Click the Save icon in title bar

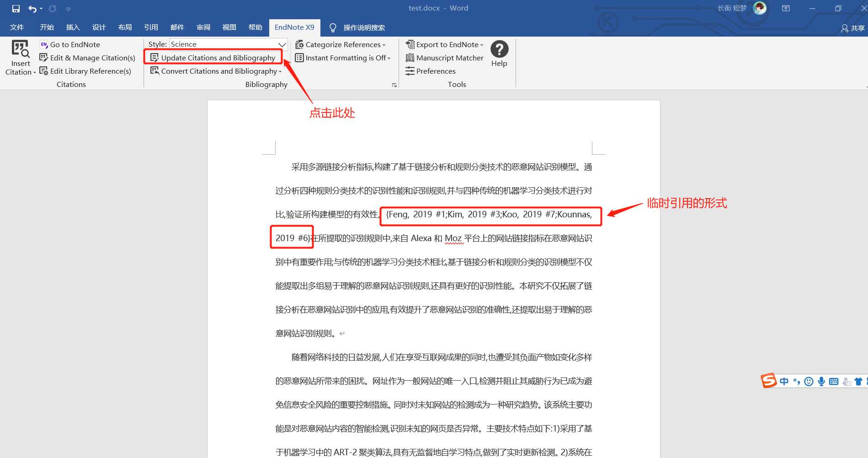(16, 8)
